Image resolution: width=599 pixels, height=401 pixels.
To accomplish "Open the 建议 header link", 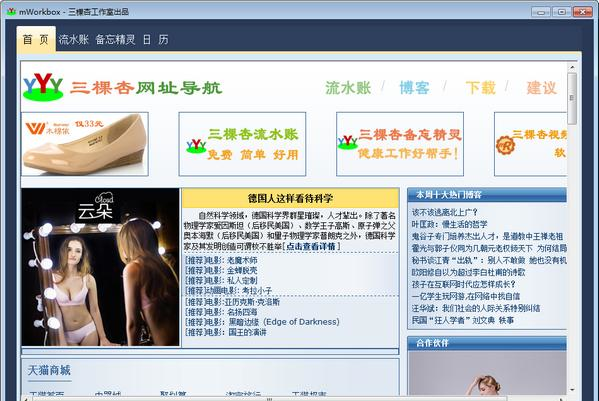I will (542, 88).
